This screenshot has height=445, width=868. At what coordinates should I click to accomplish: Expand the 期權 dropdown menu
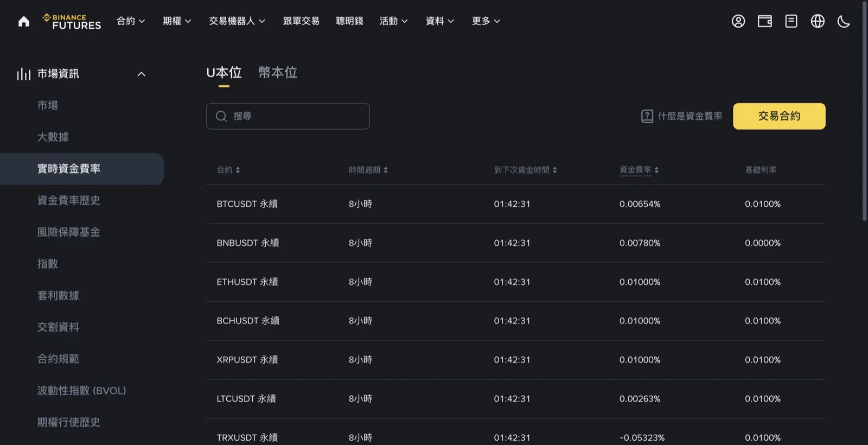(x=177, y=21)
